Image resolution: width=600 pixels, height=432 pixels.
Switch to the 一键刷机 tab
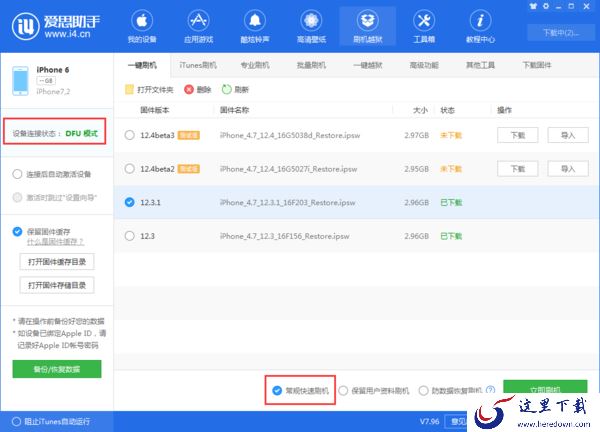point(142,65)
